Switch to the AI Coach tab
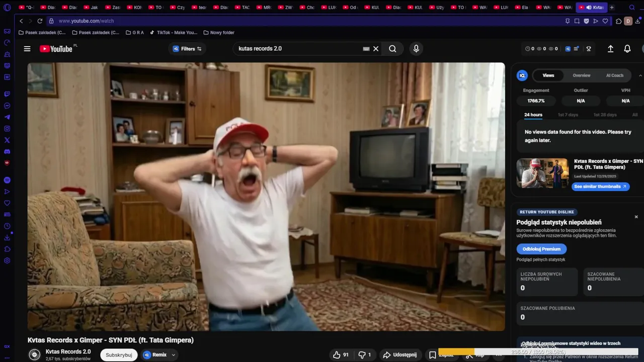The width and height of the screenshot is (644, 362). [x=614, y=75]
